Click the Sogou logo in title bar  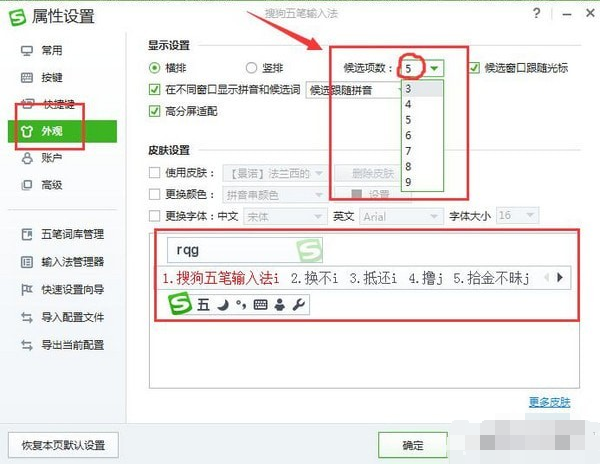pyautogui.click(x=18, y=17)
